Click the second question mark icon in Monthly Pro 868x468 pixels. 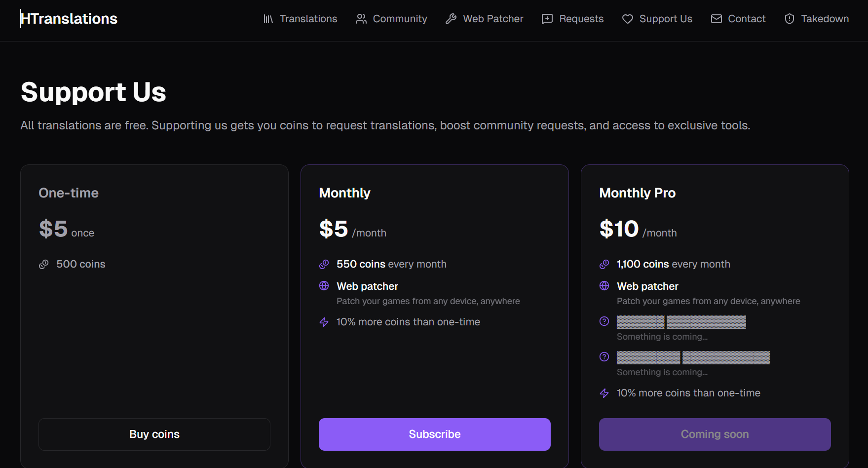click(604, 357)
